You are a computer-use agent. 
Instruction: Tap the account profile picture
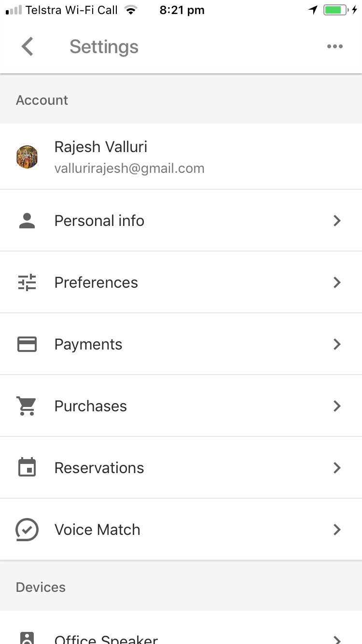(x=27, y=157)
